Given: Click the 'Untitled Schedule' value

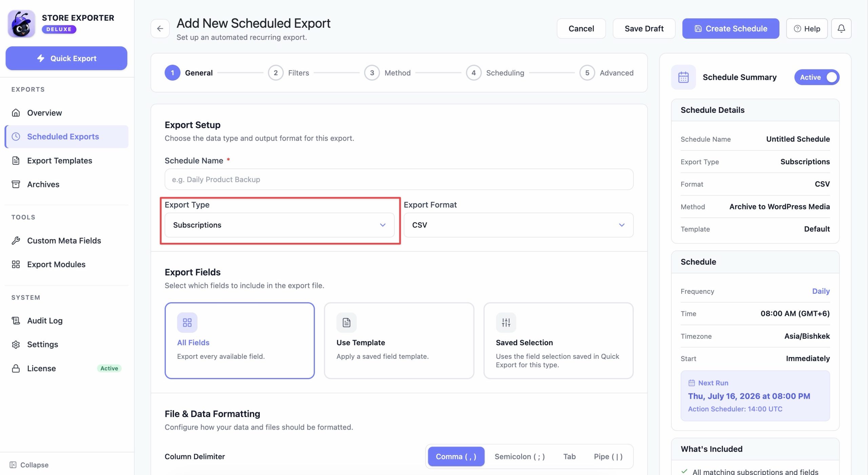Looking at the screenshot, I should click(798, 139).
